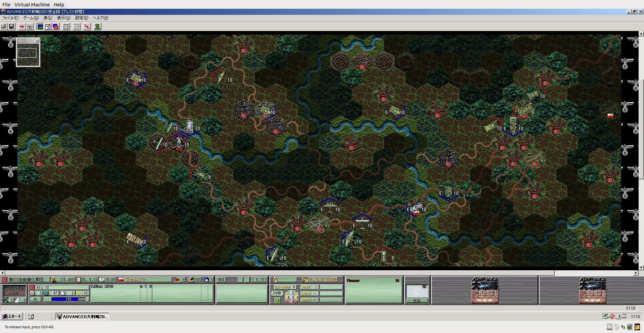
Task: Click the STR strength stat icon
Action: (79, 293)
